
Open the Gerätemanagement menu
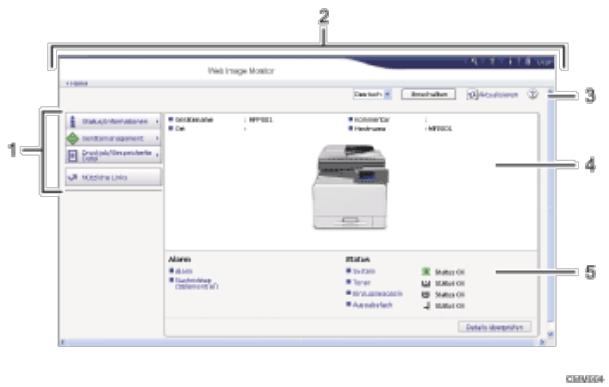point(113,138)
